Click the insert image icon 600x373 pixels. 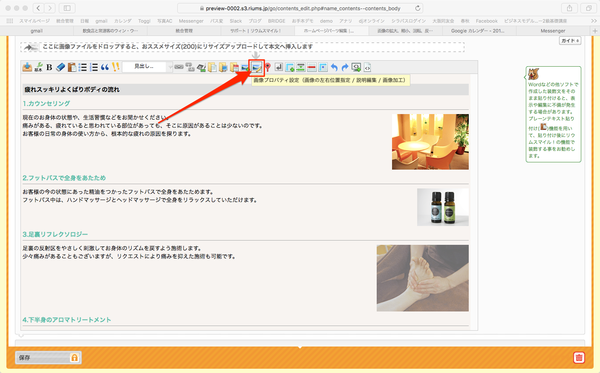coord(245,67)
